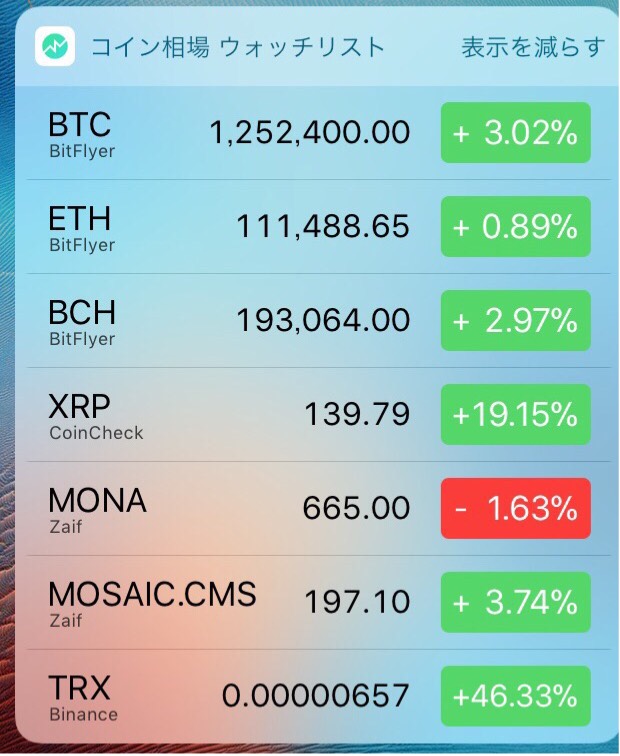The height and width of the screenshot is (756, 620).
Task: Tap the XRP +19.15% green badge
Action: (x=515, y=415)
